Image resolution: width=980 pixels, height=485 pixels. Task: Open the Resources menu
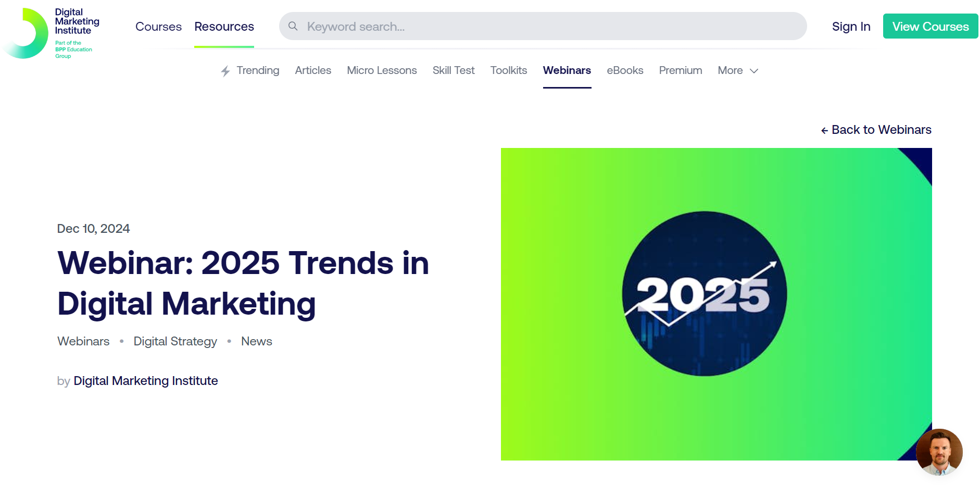(x=224, y=27)
